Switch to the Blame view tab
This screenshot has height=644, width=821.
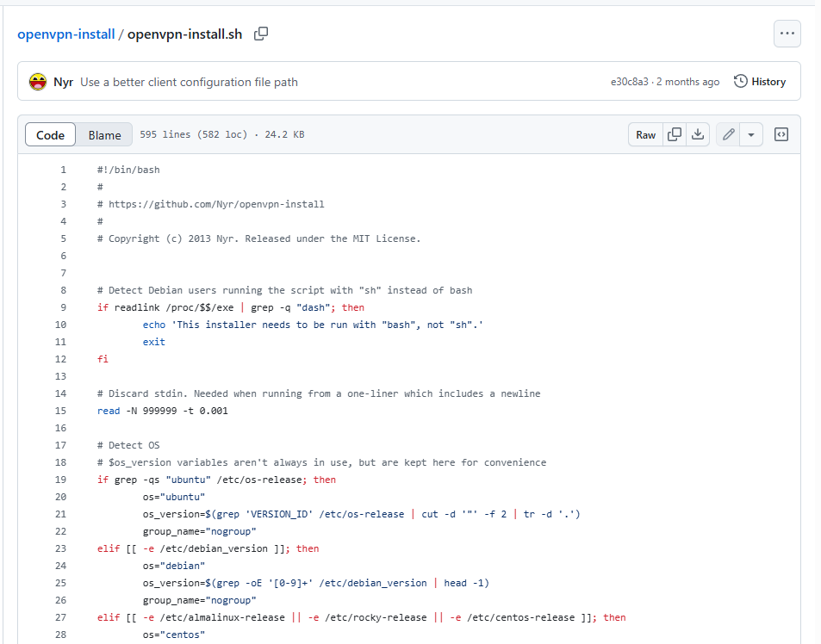[x=104, y=135]
